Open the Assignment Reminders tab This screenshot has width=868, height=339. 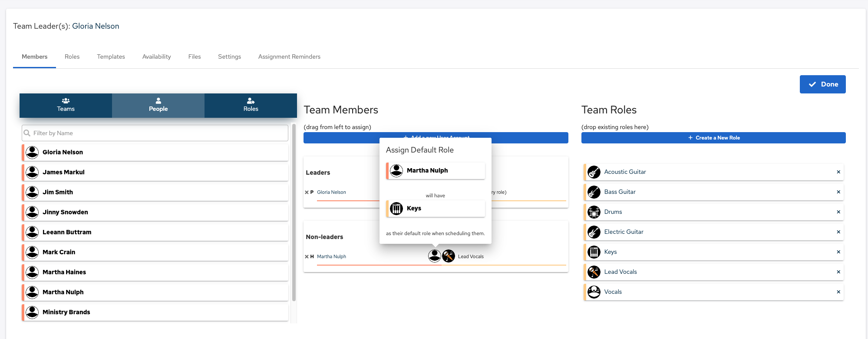coord(289,56)
